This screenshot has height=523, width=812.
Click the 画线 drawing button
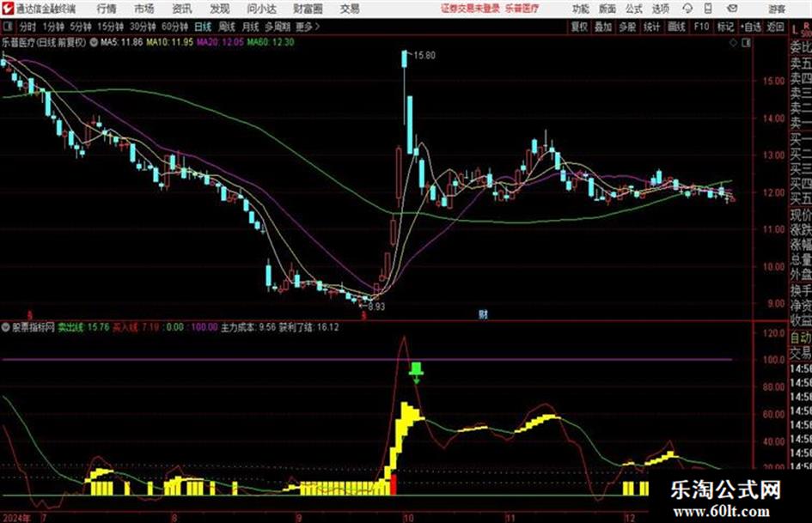[x=676, y=27]
